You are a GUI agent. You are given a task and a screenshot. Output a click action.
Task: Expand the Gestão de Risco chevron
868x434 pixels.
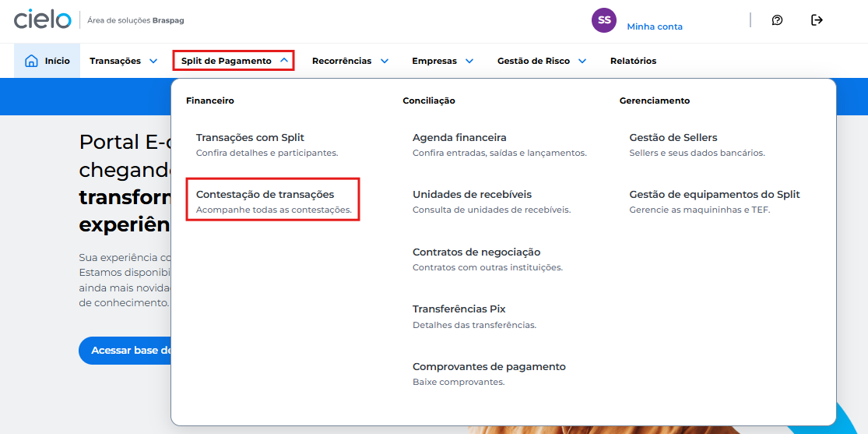(x=582, y=61)
